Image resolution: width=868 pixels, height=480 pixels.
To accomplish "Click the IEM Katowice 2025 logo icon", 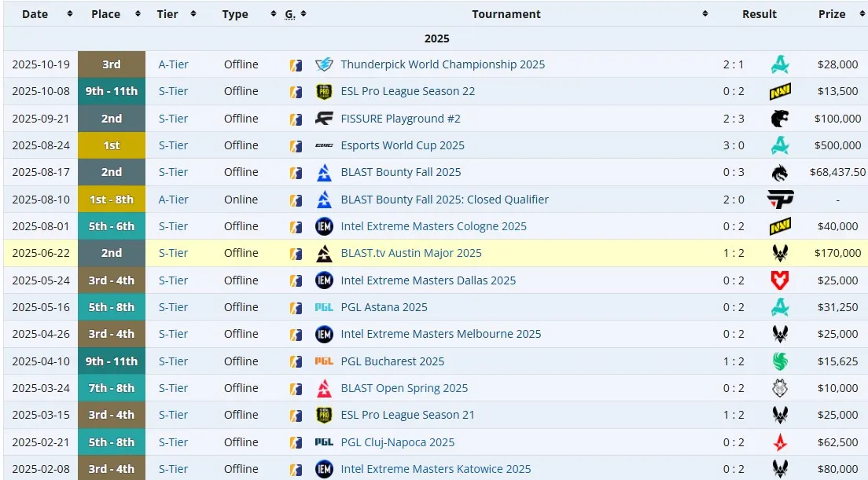I will (324, 469).
